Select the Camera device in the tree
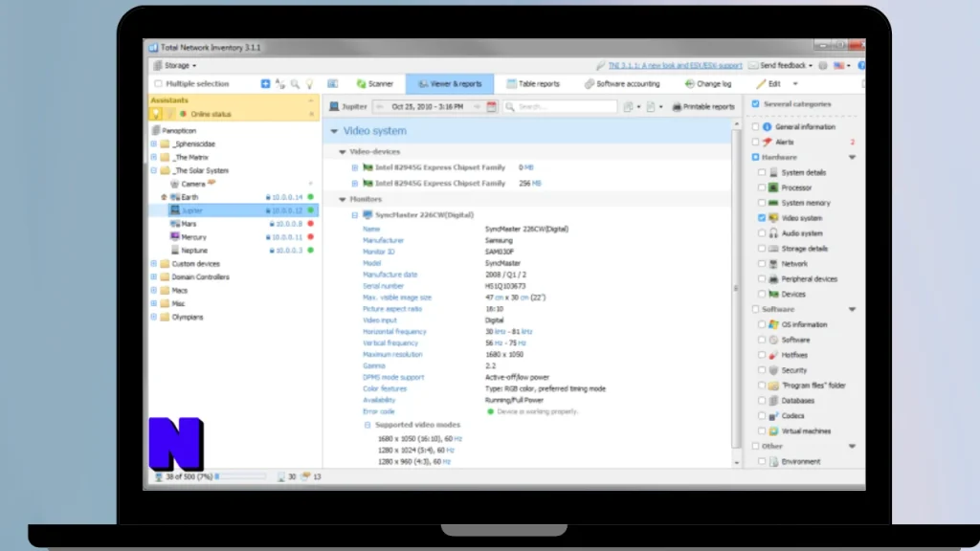 192,184
